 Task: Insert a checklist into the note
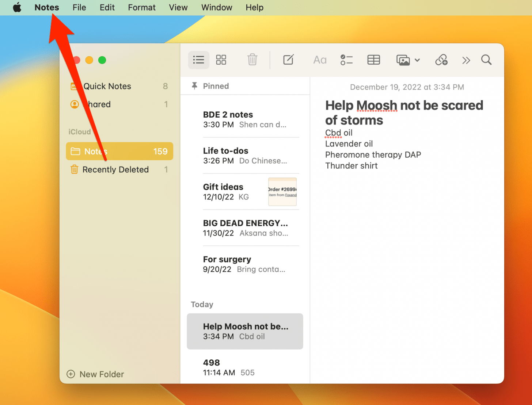click(x=346, y=60)
